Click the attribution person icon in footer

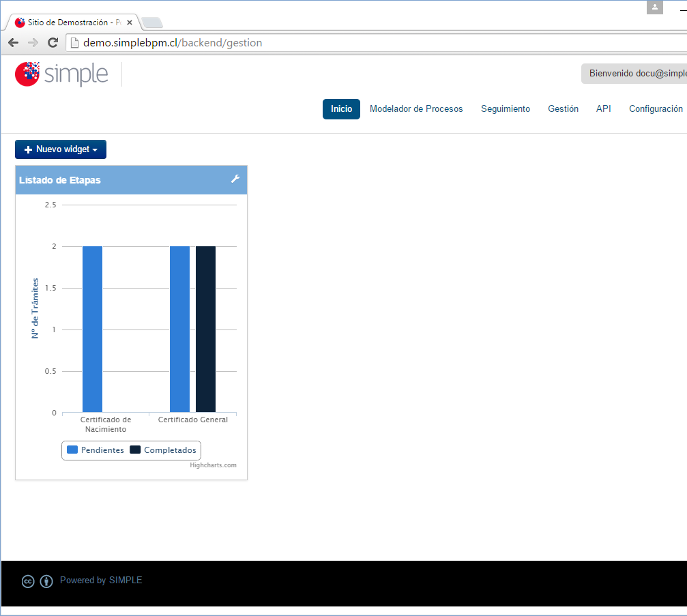click(x=46, y=581)
